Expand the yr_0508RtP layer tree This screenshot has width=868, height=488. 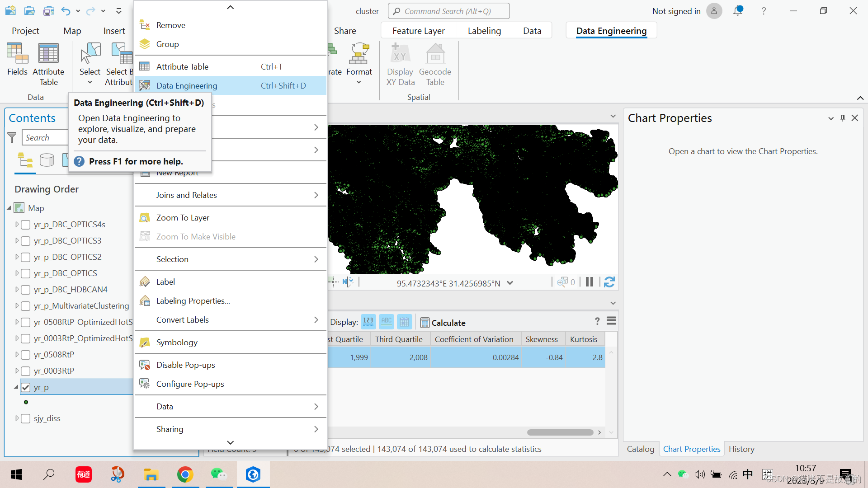pyautogui.click(x=17, y=355)
